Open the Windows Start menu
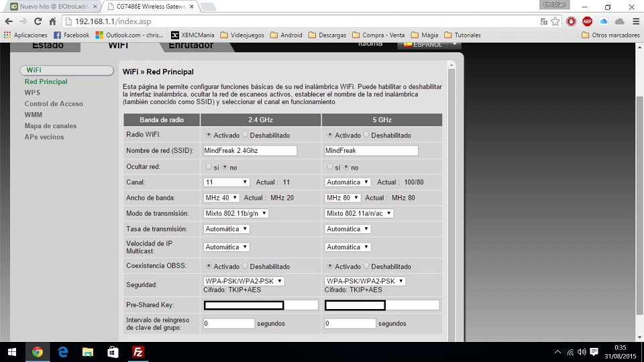 tap(12, 352)
